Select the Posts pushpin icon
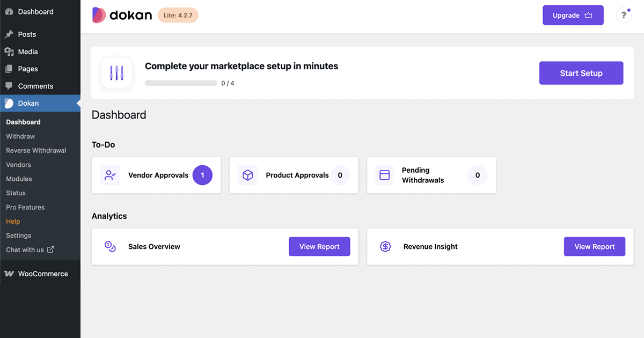 (x=9, y=34)
